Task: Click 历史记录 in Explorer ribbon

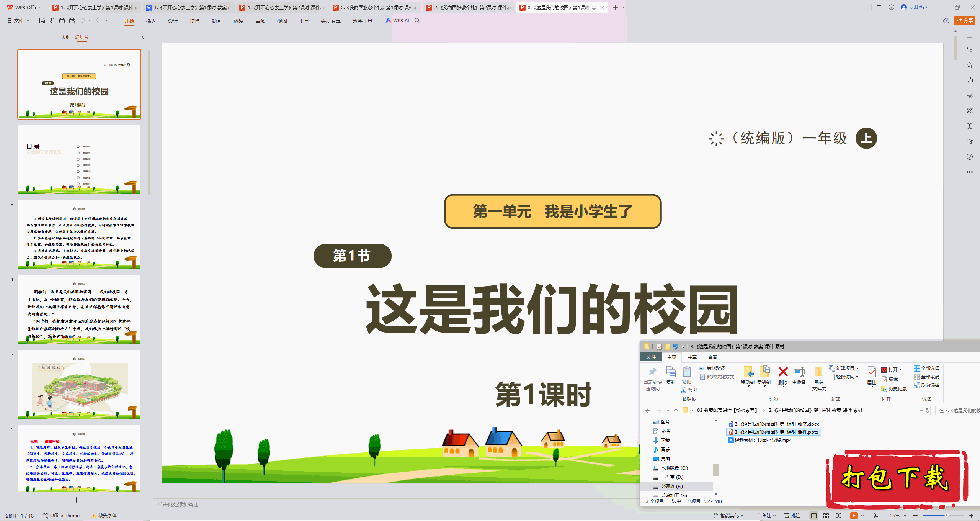Action: [x=894, y=389]
